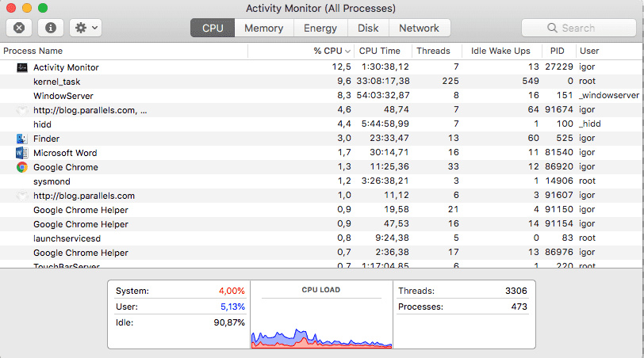Switch to the Memory tab
The image size is (644, 358).
(x=263, y=28)
